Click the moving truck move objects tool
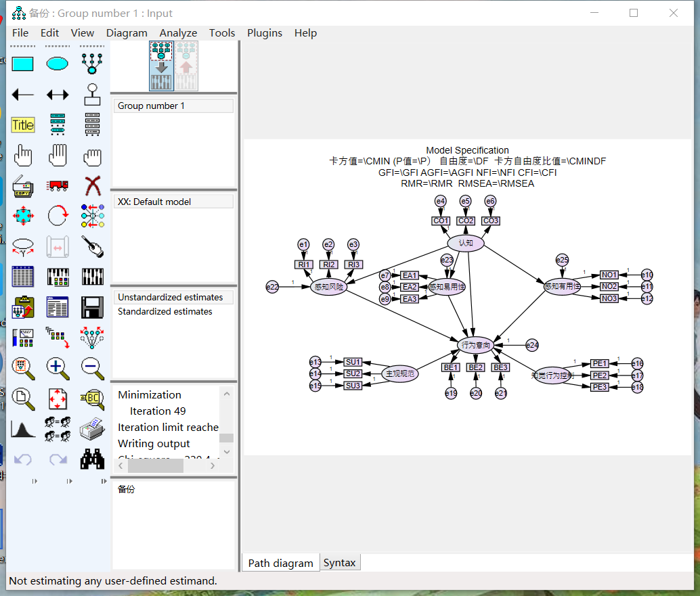 pos(58,185)
